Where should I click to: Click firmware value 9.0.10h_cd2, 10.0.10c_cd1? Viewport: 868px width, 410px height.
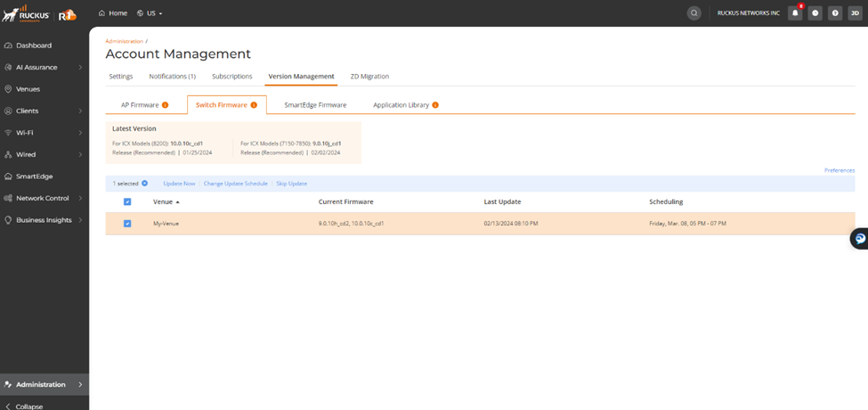pos(352,224)
